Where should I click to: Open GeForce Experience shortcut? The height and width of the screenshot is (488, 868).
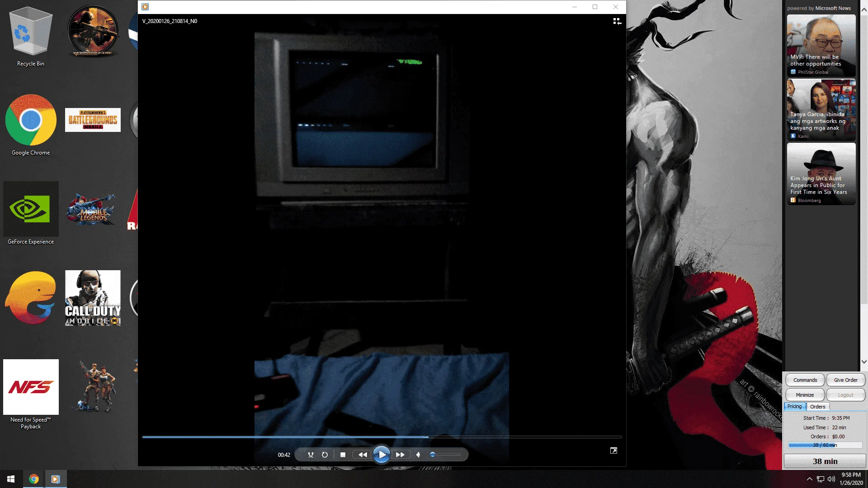31,213
